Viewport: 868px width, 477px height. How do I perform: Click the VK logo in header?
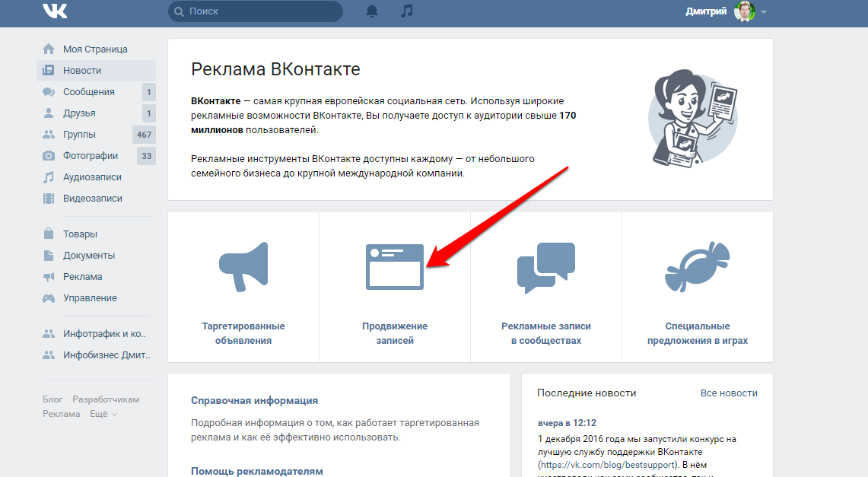(x=55, y=11)
